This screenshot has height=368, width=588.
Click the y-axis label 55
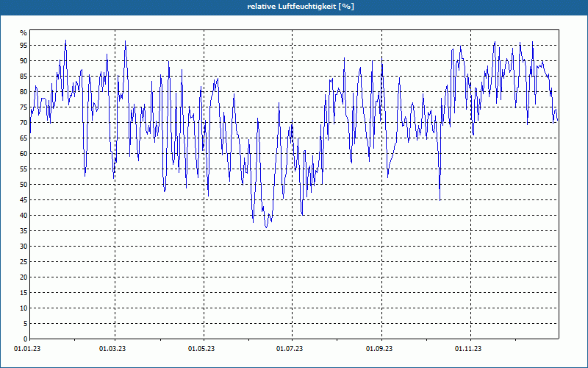coord(24,169)
